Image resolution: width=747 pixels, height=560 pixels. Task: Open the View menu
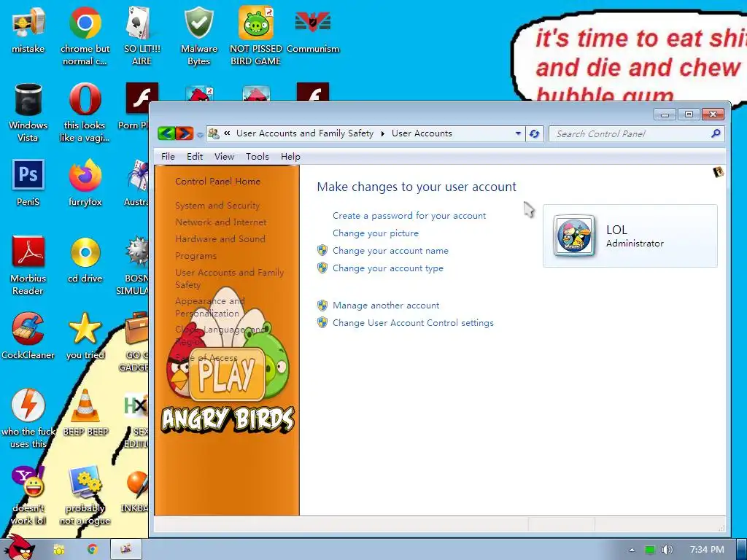coord(224,157)
